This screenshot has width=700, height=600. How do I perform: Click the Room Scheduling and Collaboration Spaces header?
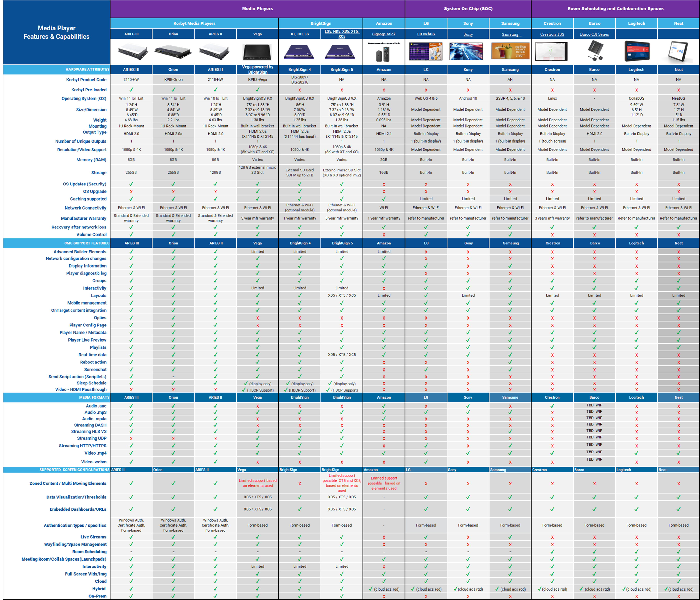615,9
